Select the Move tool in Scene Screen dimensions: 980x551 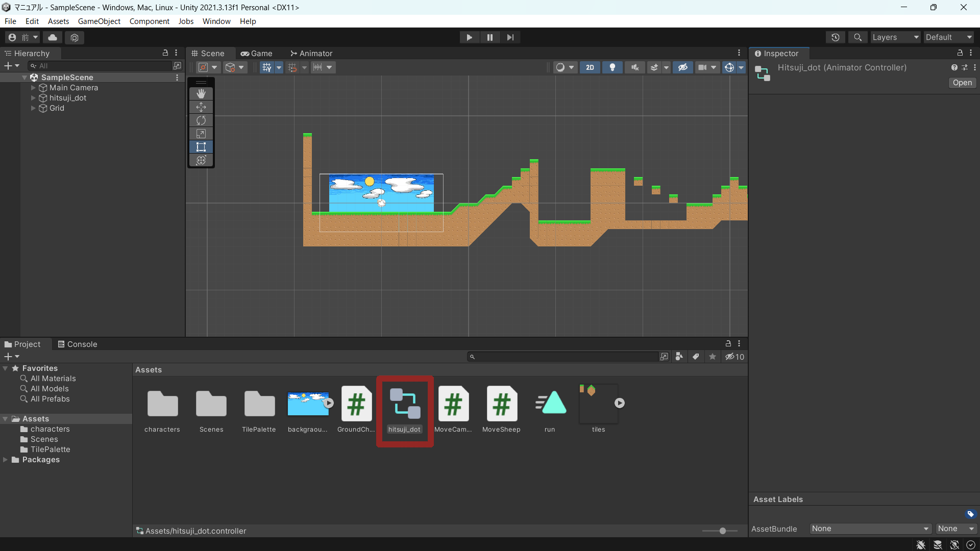(x=201, y=107)
